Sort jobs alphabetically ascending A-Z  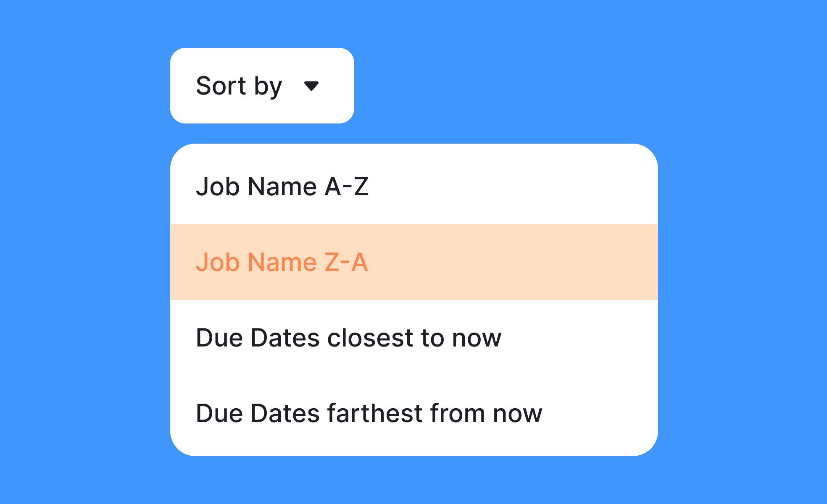414,186
